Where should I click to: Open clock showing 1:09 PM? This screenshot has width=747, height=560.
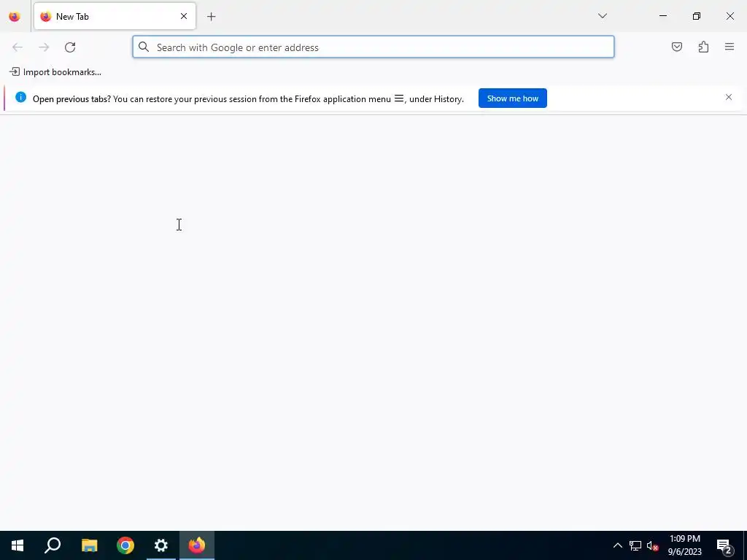[684, 545]
